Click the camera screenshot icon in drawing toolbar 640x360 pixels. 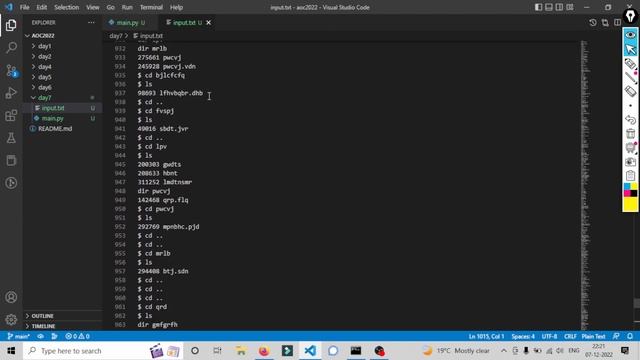630,162
